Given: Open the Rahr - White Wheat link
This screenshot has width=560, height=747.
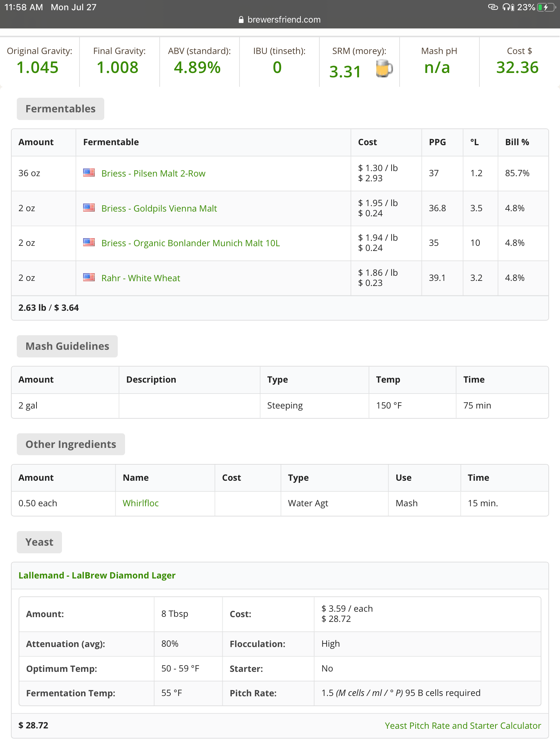Looking at the screenshot, I should click(141, 278).
